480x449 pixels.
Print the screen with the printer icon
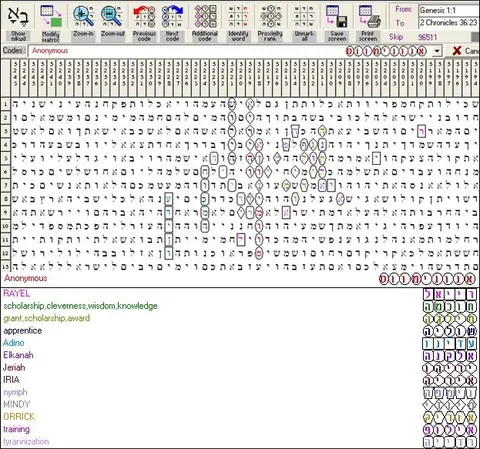click(x=369, y=16)
